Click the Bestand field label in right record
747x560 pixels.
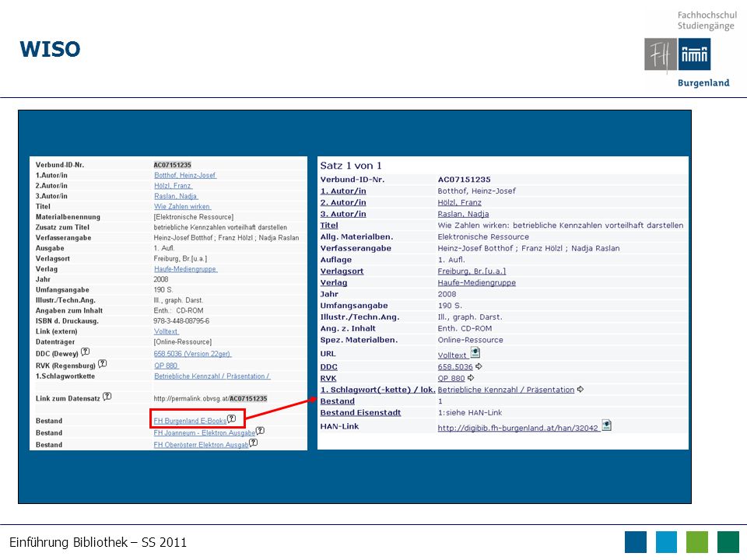337,401
